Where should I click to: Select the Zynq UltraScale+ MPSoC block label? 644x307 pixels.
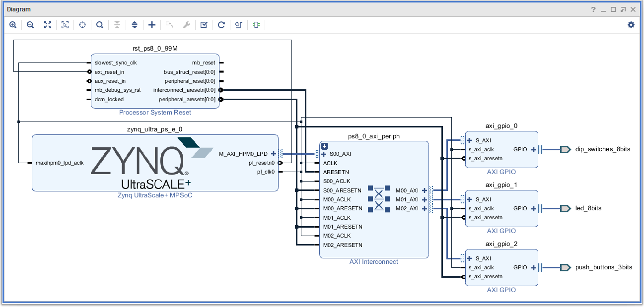pos(154,195)
